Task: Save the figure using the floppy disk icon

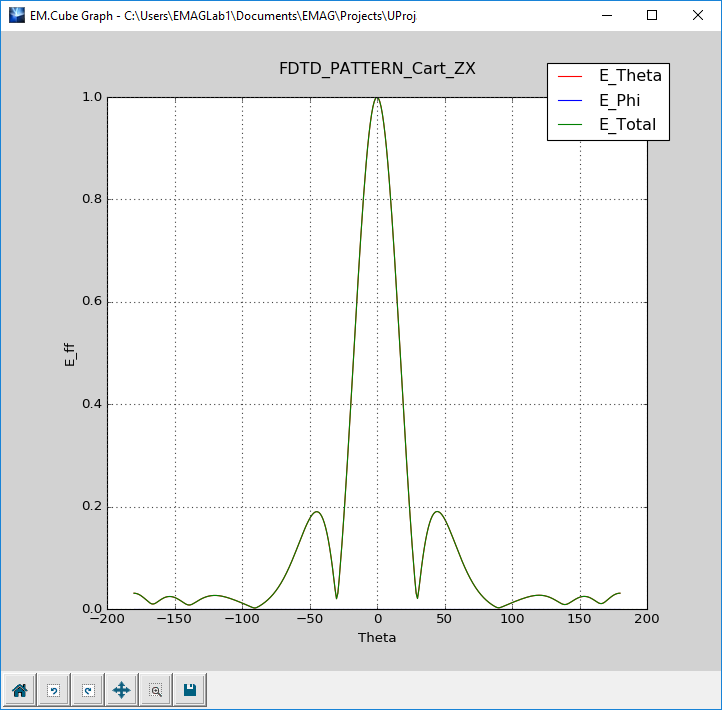Action: pos(190,689)
